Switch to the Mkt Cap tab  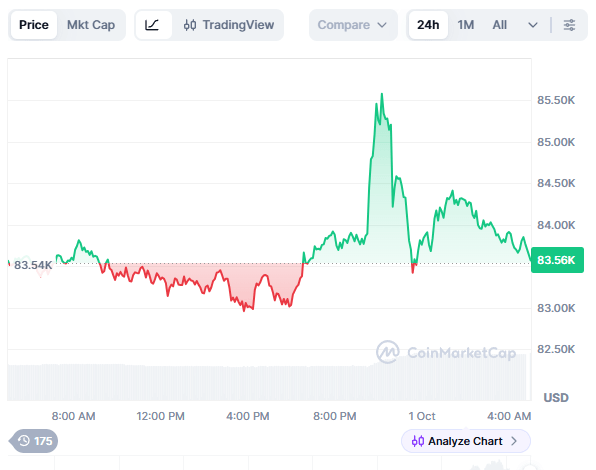click(x=91, y=25)
